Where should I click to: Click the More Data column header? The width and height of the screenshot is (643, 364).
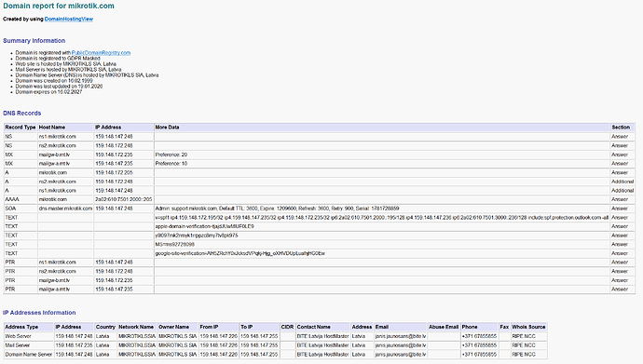382,128
